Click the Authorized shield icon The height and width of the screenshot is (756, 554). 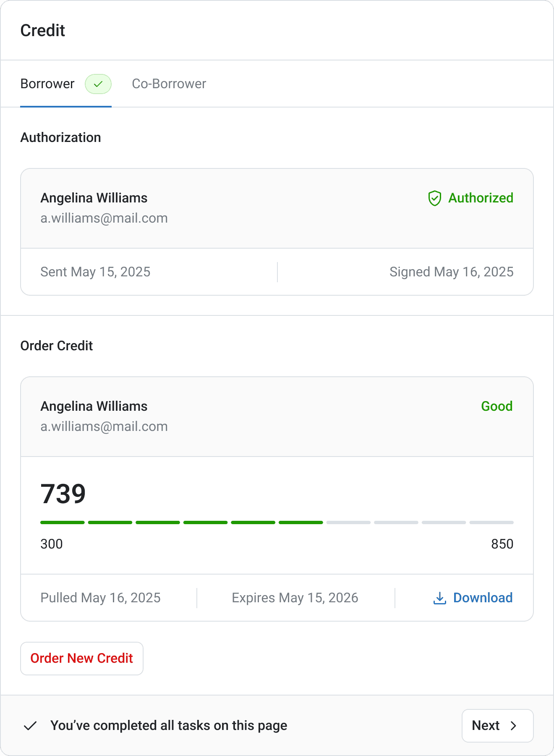pyautogui.click(x=434, y=198)
